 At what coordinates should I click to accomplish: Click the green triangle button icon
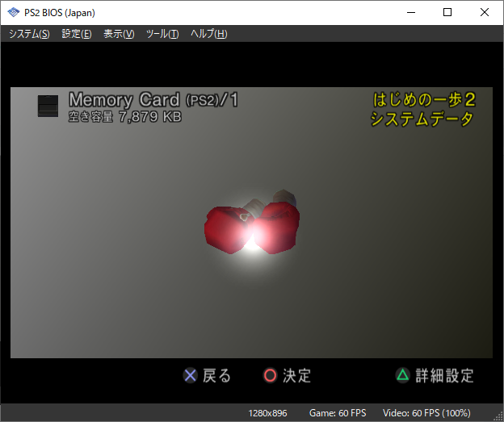pos(403,375)
